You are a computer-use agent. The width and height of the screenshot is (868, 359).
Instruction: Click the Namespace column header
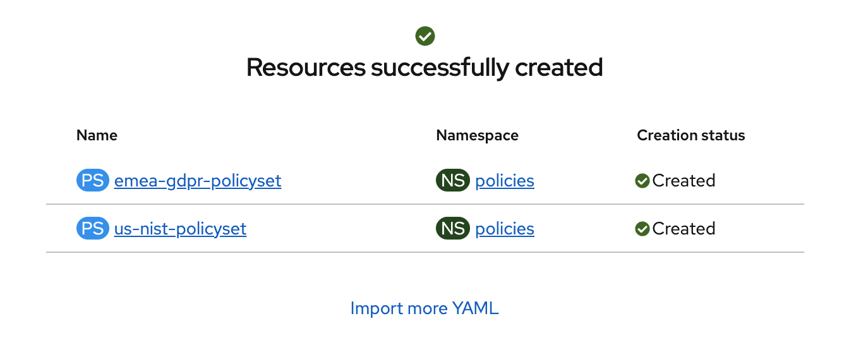[477, 135]
